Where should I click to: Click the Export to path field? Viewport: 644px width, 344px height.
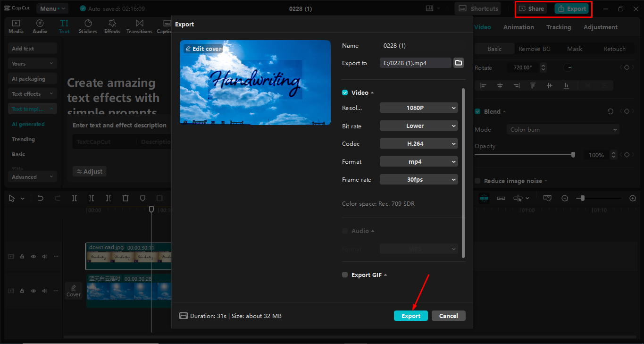pyautogui.click(x=415, y=62)
